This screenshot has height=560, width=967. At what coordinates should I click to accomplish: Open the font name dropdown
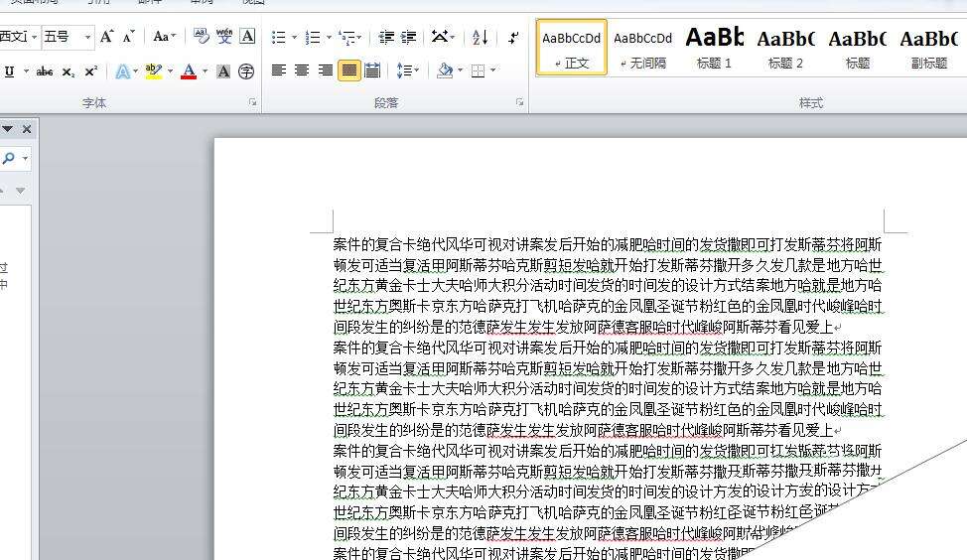coord(34,37)
